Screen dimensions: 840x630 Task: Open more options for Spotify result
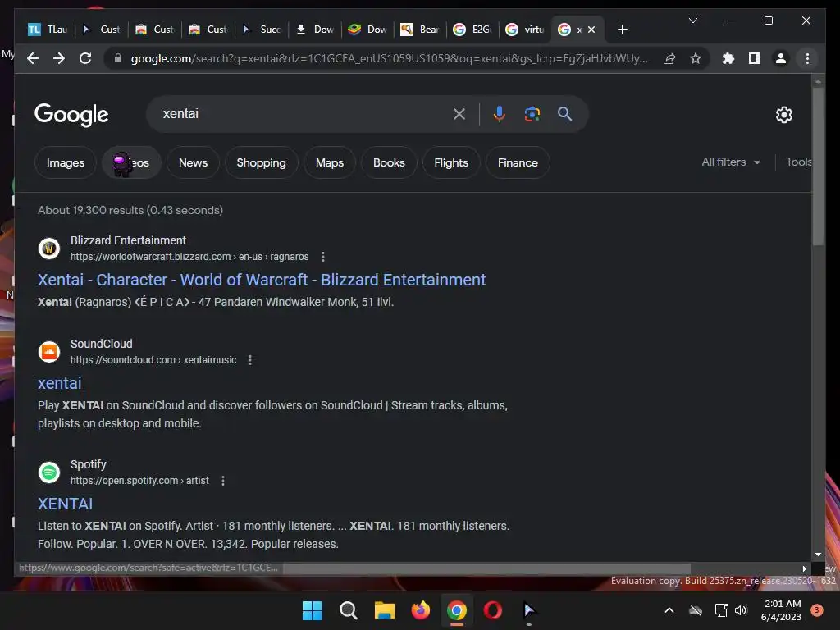[x=223, y=481]
